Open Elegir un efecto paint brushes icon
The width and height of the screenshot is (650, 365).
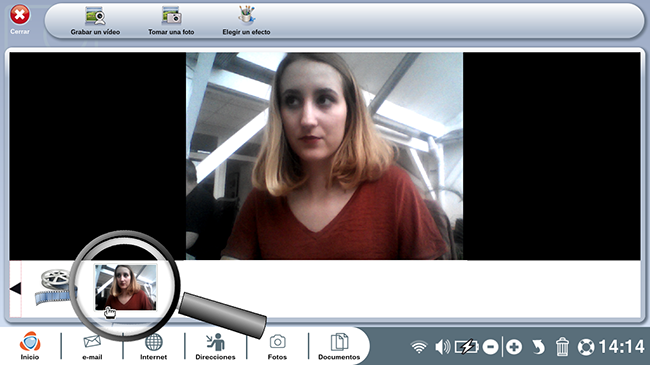point(246,15)
